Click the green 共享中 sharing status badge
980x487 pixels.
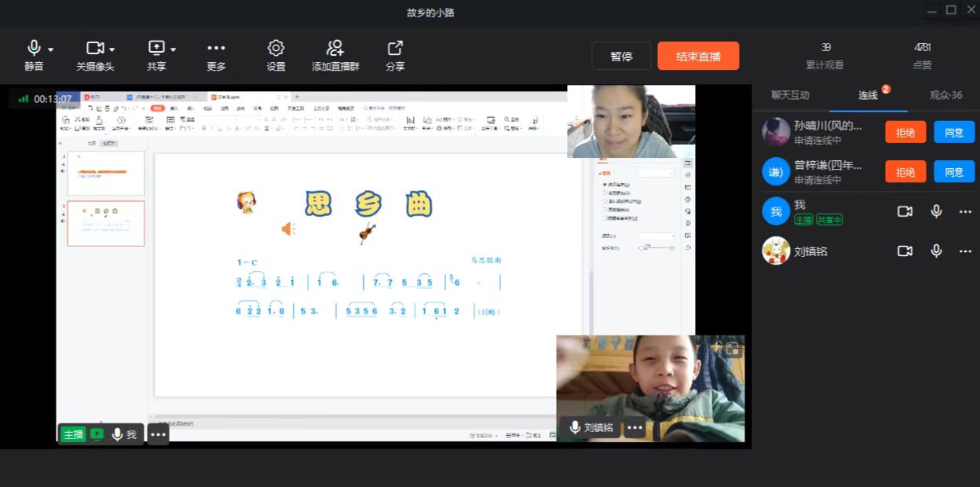[x=829, y=220]
